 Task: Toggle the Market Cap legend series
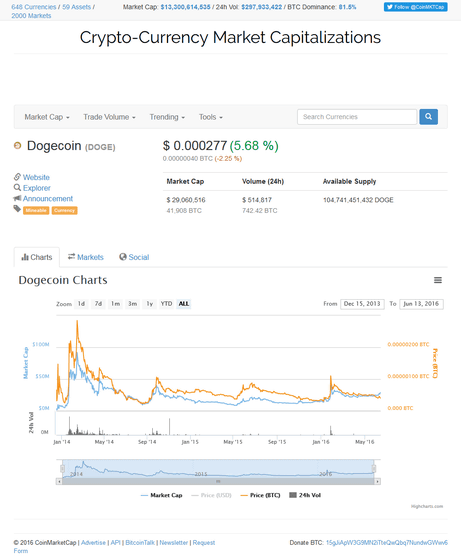click(x=162, y=495)
